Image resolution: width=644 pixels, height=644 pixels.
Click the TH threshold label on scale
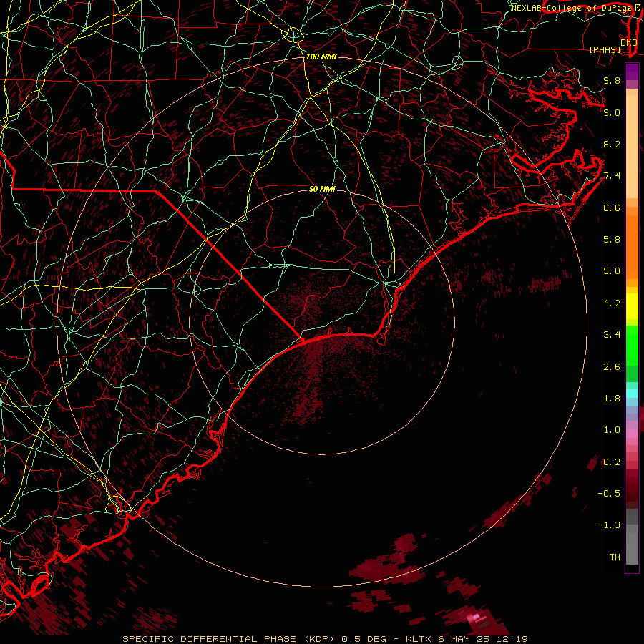615,557
